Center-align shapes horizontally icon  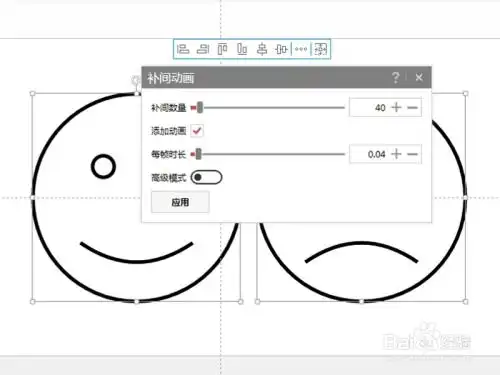coord(262,49)
